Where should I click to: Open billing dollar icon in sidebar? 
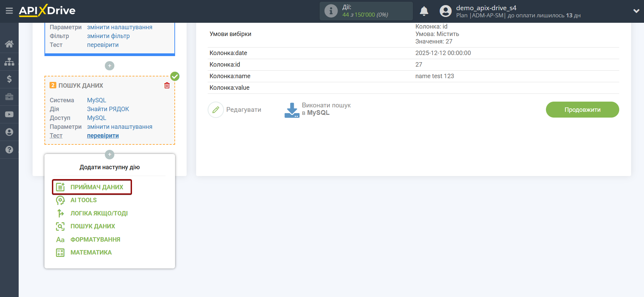tap(9, 79)
